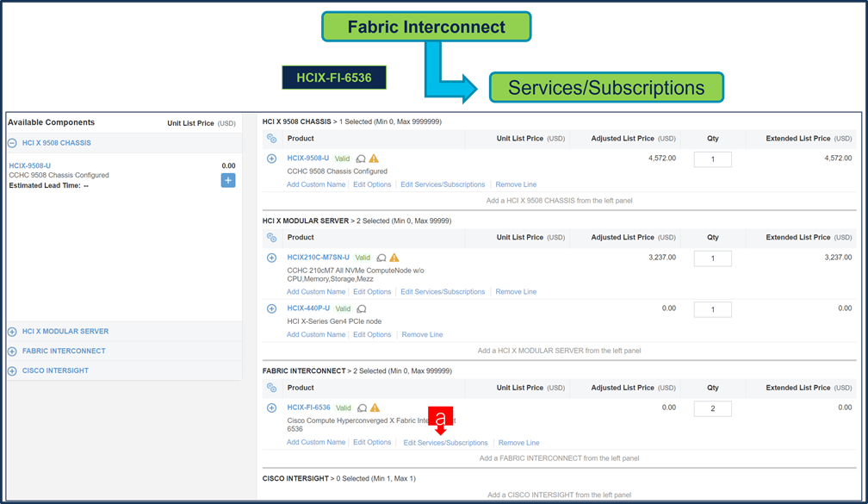This screenshot has height=504, width=868.
Task: Open the HCIX-FI-6536 product link
Action: tap(308, 408)
